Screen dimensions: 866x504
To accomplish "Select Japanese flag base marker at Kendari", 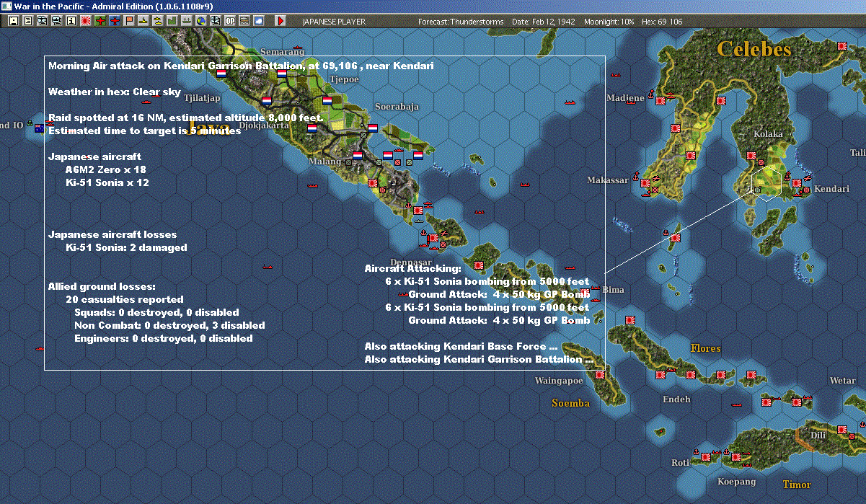I will tap(797, 183).
